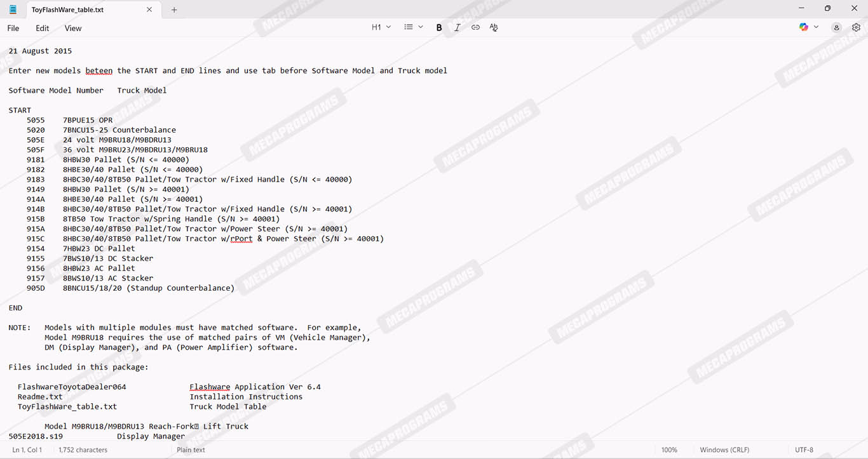868x459 pixels.
Task: Click the Copilot icon
Action: click(804, 27)
